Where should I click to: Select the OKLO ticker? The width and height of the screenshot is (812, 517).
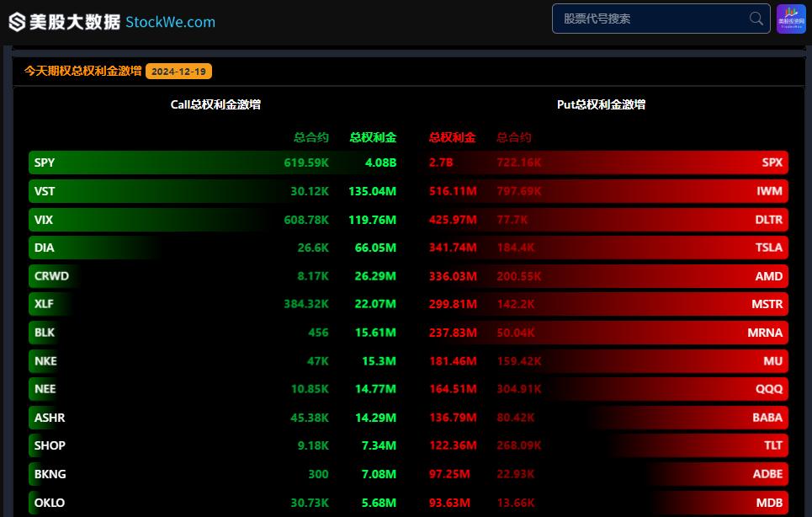50,503
